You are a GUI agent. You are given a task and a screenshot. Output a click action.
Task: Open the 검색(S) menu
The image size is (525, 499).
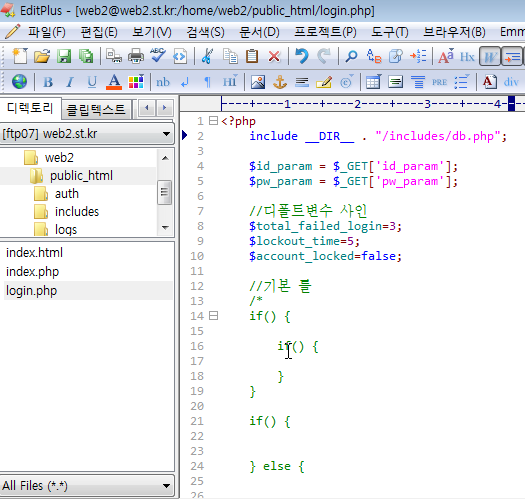point(205,32)
